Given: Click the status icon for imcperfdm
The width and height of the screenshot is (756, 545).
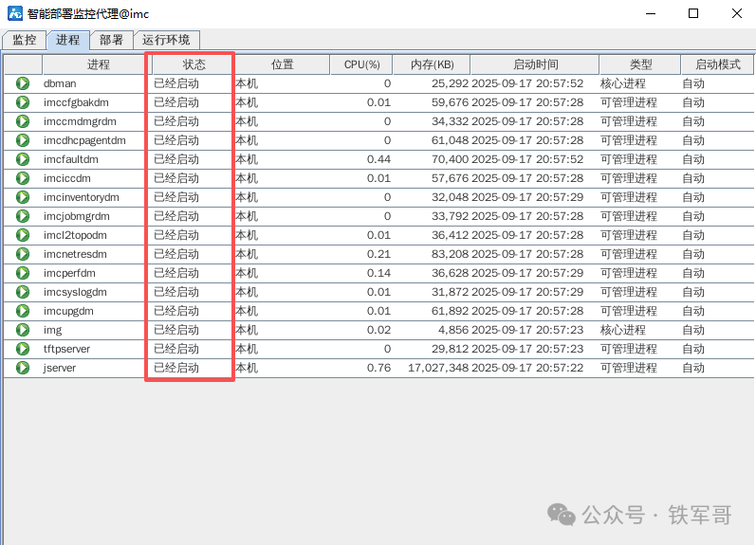Looking at the screenshot, I should click(23, 273).
